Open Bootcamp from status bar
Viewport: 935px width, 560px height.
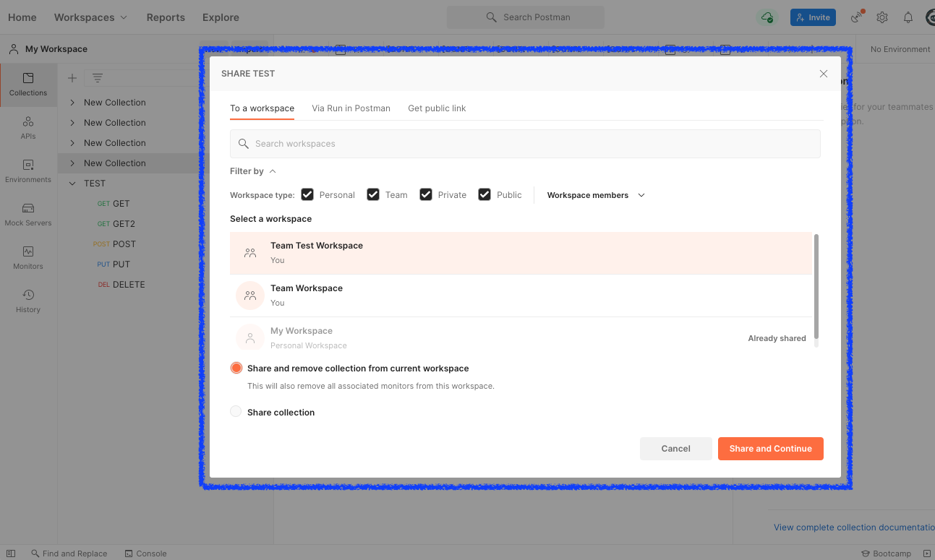pyautogui.click(x=886, y=553)
